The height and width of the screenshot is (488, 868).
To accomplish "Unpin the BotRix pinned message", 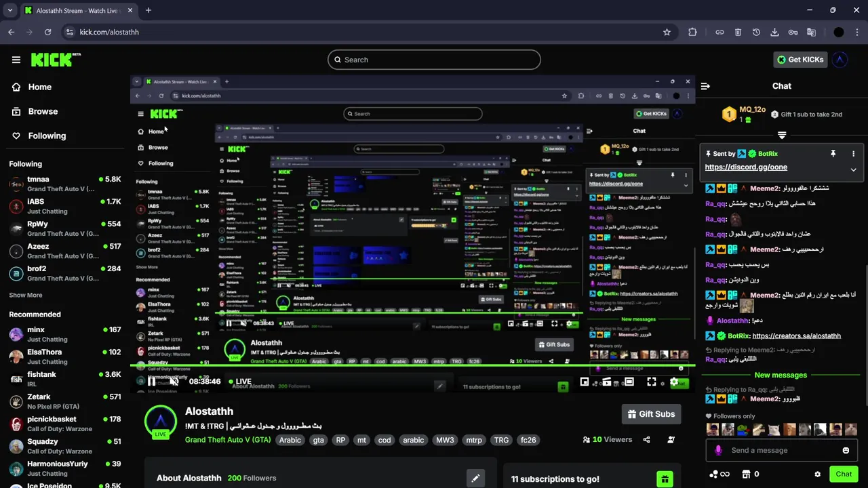I will coord(833,154).
